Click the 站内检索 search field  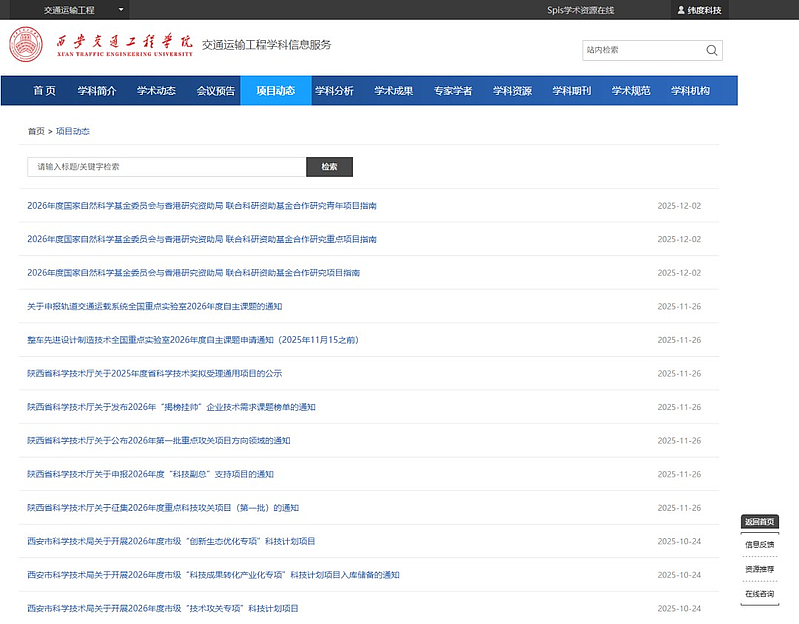(642, 50)
